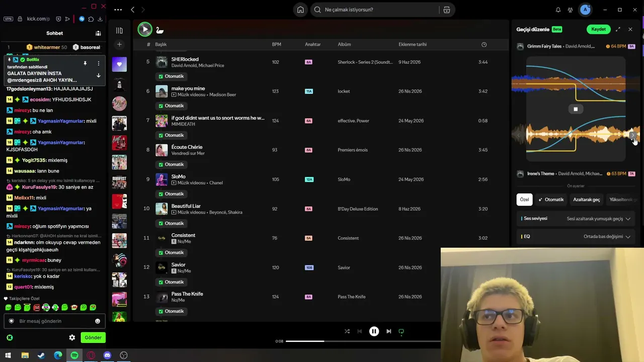Image resolution: width=644 pixels, height=362 pixels.
Task: Select the Yükselterek preset tab
Action: (x=623, y=200)
